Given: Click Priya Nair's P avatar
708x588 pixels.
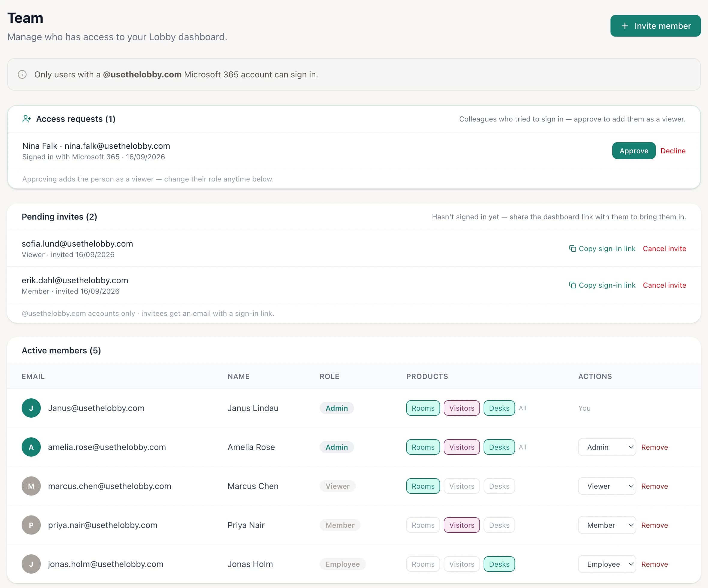Looking at the screenshot, I should click(31, 525).
